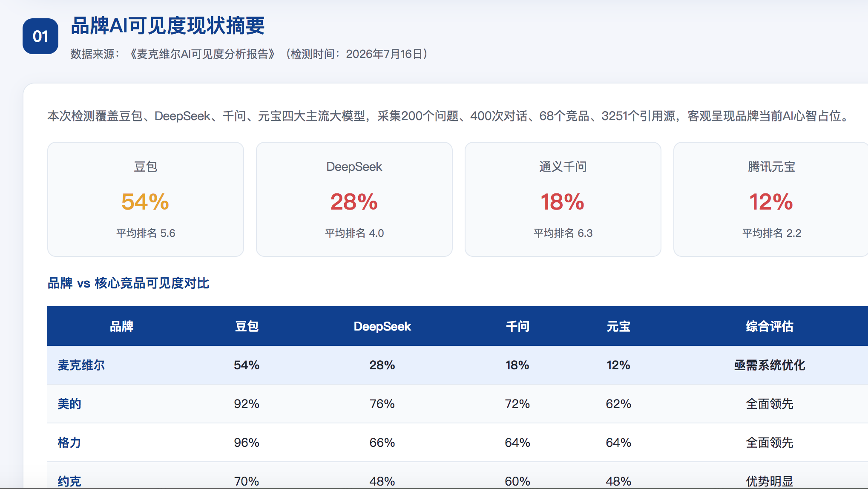Image resolution: width=868 pixels, height=489 pixels.
Task: Open the 豆包 54% card
Action: click(146, 199)
